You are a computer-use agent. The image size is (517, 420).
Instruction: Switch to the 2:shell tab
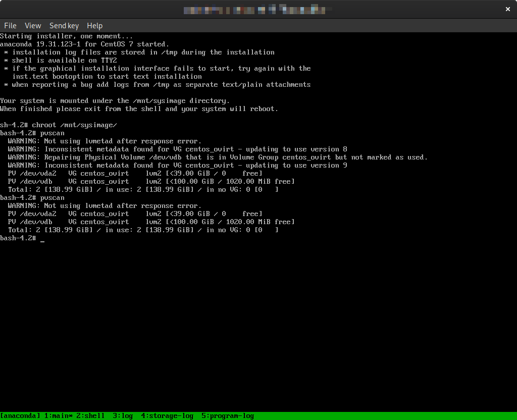90,416
